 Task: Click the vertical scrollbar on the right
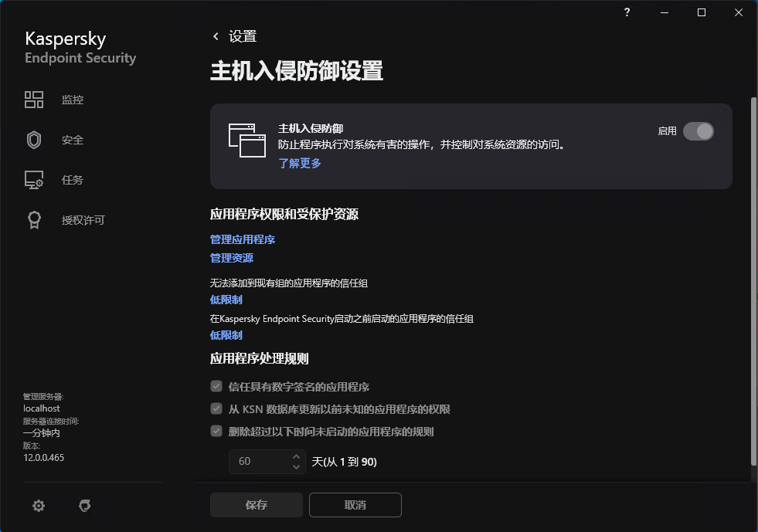pos(753,281)
